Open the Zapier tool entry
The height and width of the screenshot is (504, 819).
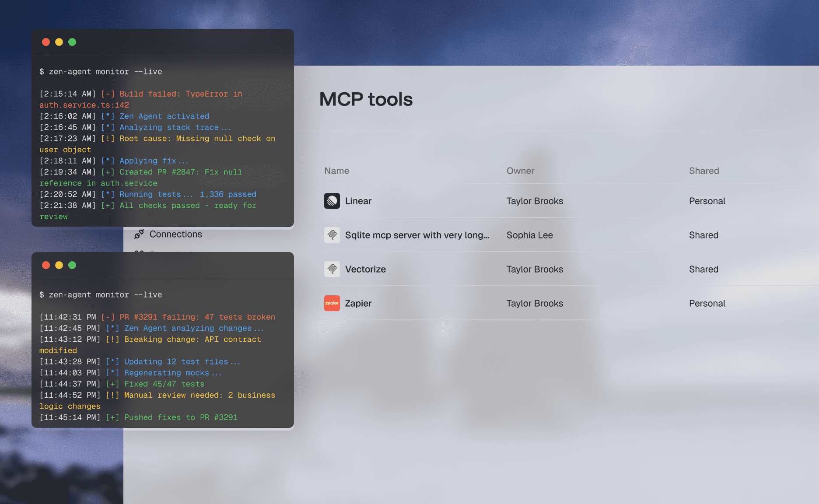pos(358,303)
